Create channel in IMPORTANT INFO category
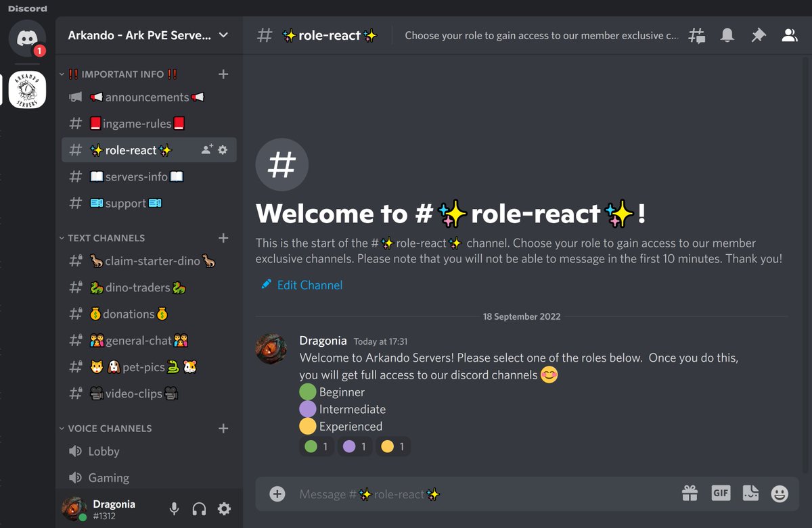Screen dimensions: 812x528 point(224,74)
